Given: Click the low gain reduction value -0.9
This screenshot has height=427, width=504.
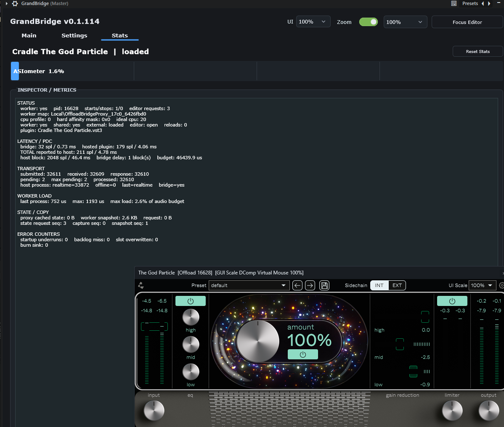Looking at the screenshot, I should pos(425,385).
